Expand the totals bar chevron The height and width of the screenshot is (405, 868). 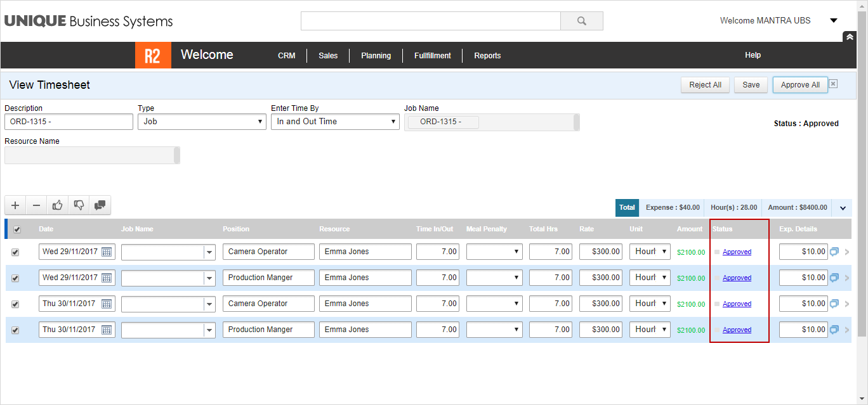(843, 208)
